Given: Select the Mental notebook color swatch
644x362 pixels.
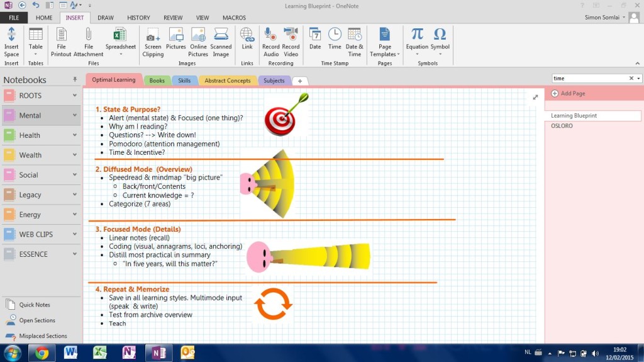Looking at the screenshot, I should 9,115.
